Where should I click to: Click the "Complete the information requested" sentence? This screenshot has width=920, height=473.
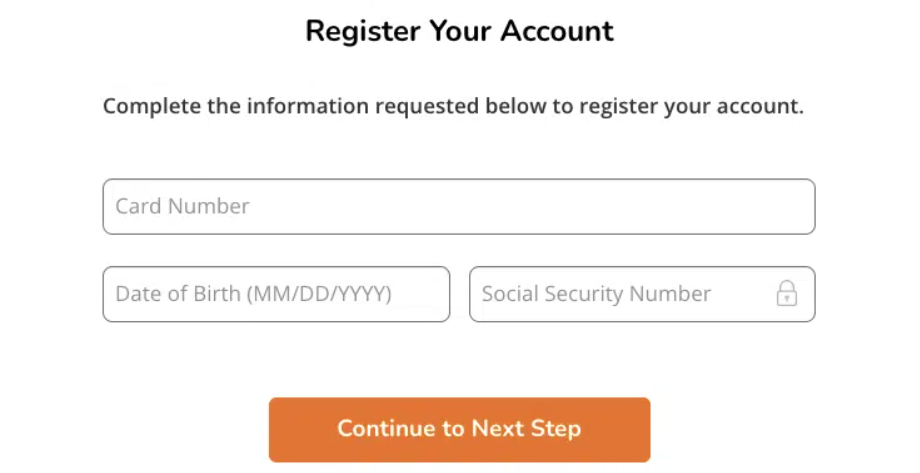(x=453, y=106)
